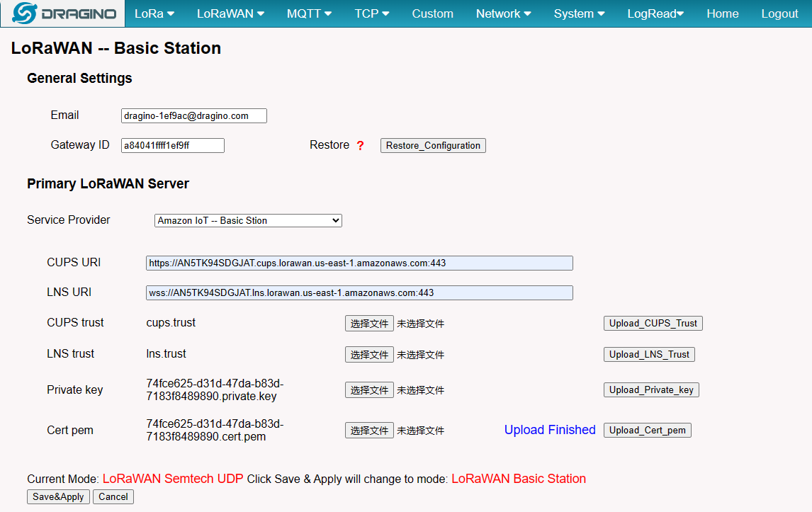Open the LoRa menu
This screenshot has height=512, width=812.
(154, 13)
